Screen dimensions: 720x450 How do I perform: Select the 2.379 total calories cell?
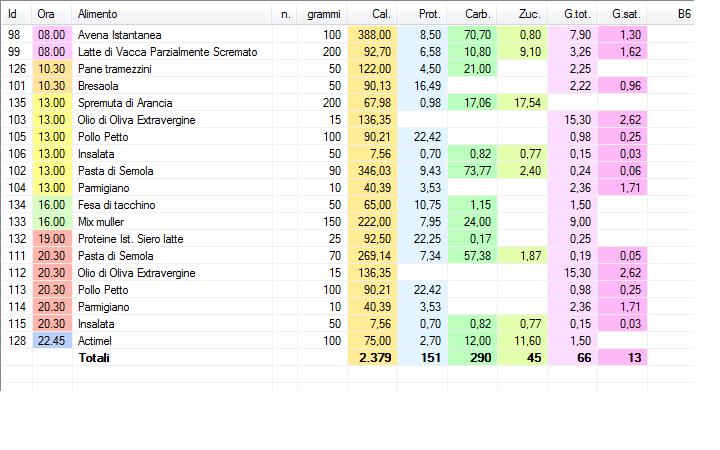(x=372, y=358)
